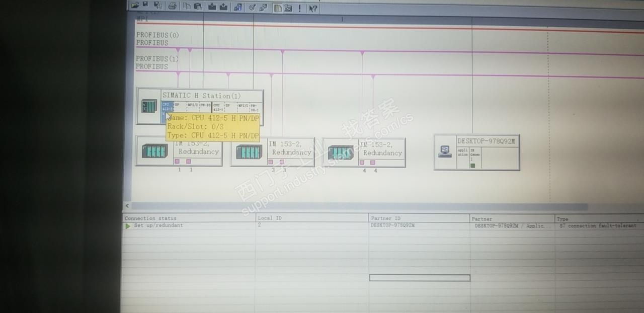Click the Upload from PLC icon
Viewport: 644px width, 313px height.
coord(223,7)
